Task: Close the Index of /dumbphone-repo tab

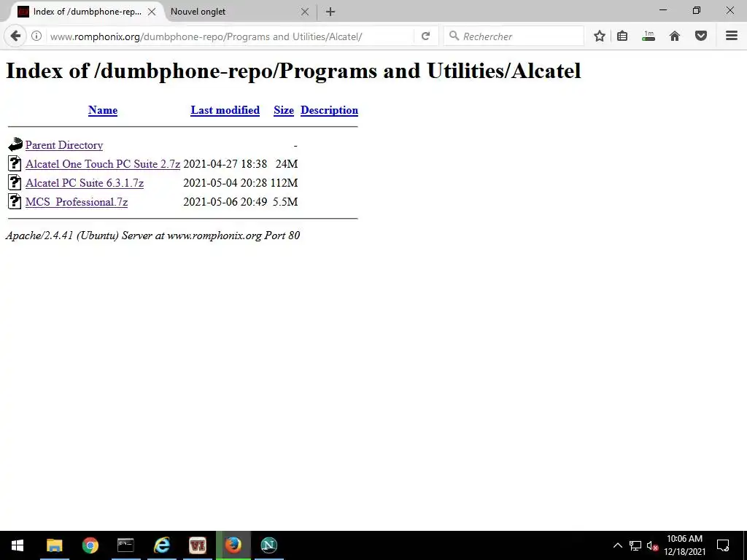Action: [x=152, y=12]
